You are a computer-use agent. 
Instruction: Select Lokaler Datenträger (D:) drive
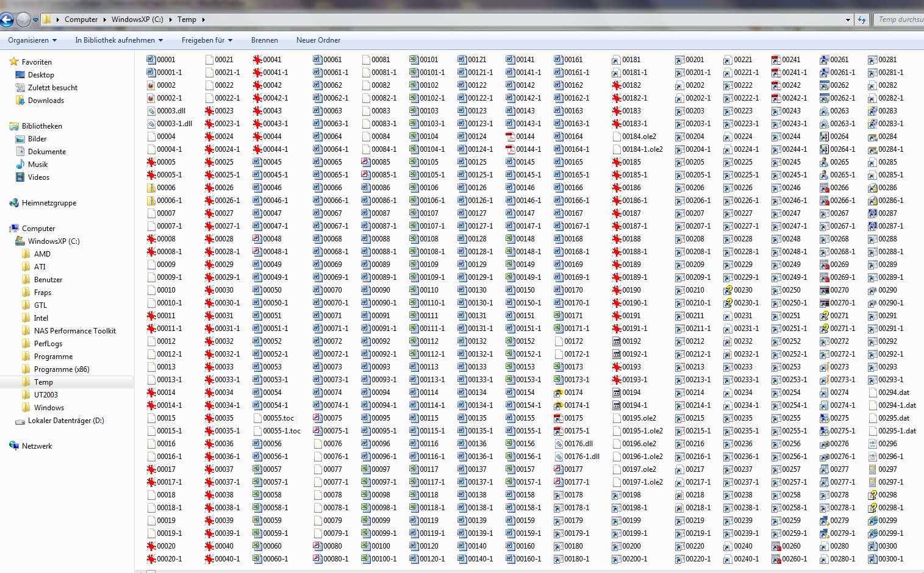point(66,421)
